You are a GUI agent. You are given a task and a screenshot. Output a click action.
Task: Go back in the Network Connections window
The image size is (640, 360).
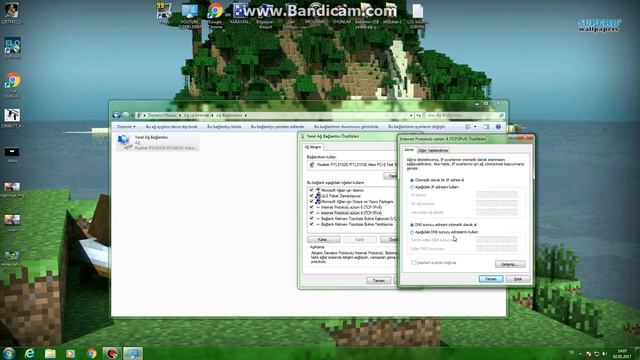coord(116,116)
